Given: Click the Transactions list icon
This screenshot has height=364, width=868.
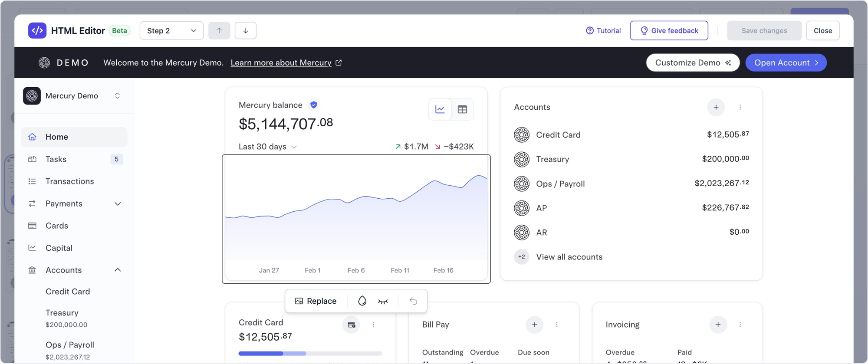Looking at the screenshot, I should 32,181.
